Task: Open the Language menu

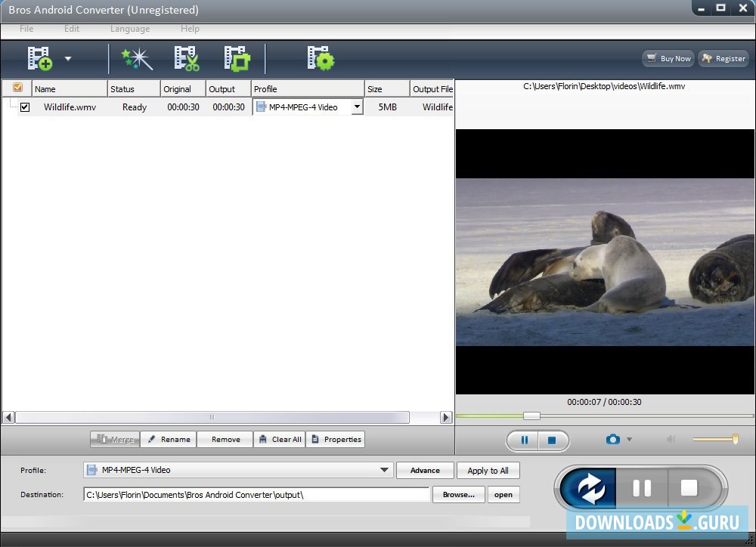Action: [129, 29]
